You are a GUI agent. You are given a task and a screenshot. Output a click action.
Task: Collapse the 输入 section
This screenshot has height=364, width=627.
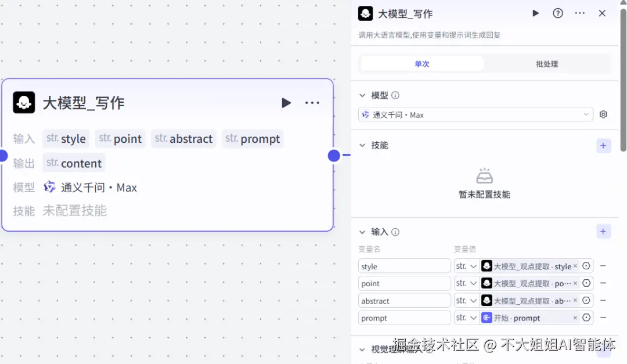click(x=362, y=232)
